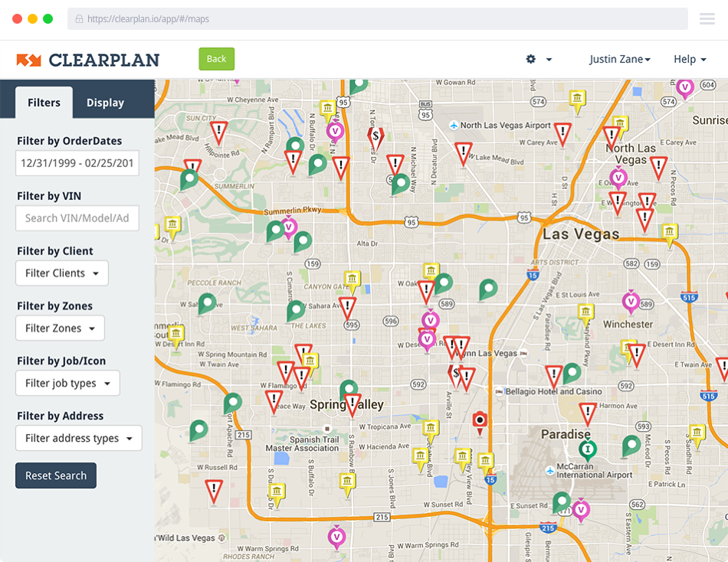Image resolution: width=728 pixels, height=562 pixels.
Task: Open the Filter address types dropdown
Action: pyautogui.click(x=78, y=439)
